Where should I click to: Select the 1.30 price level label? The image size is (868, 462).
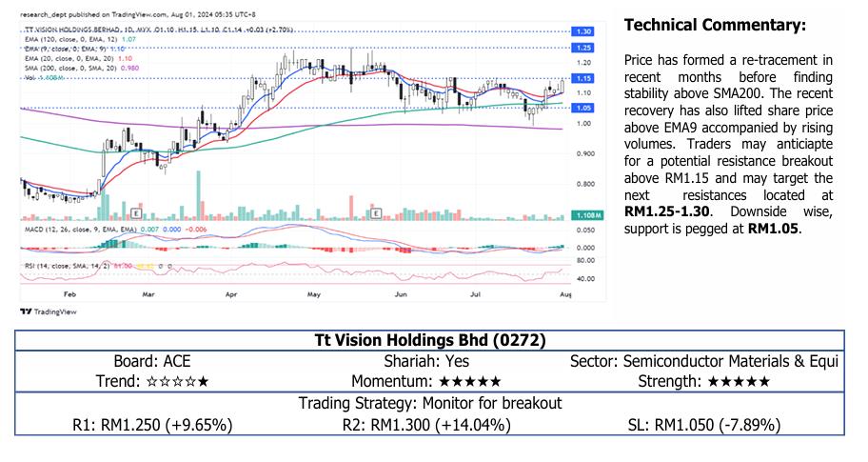coord(584,31)
